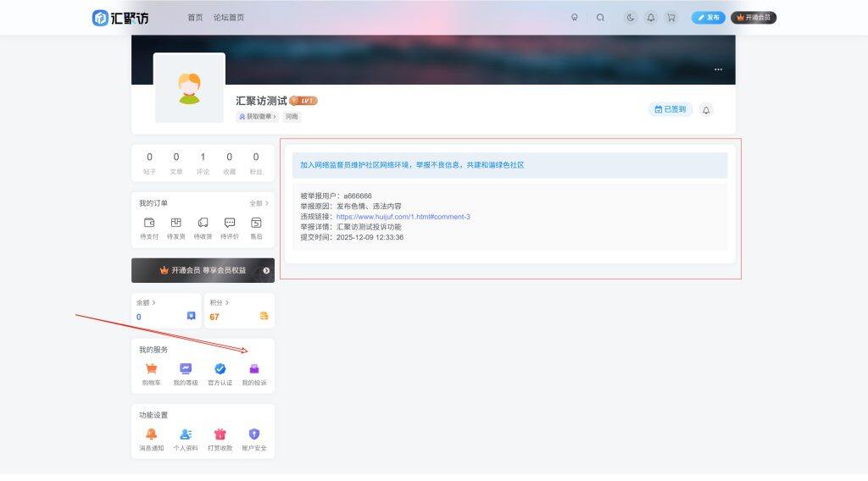Click the arrow on membership banner
The width and height of the screenshot is (868, 481).
[x=266, y=271]
